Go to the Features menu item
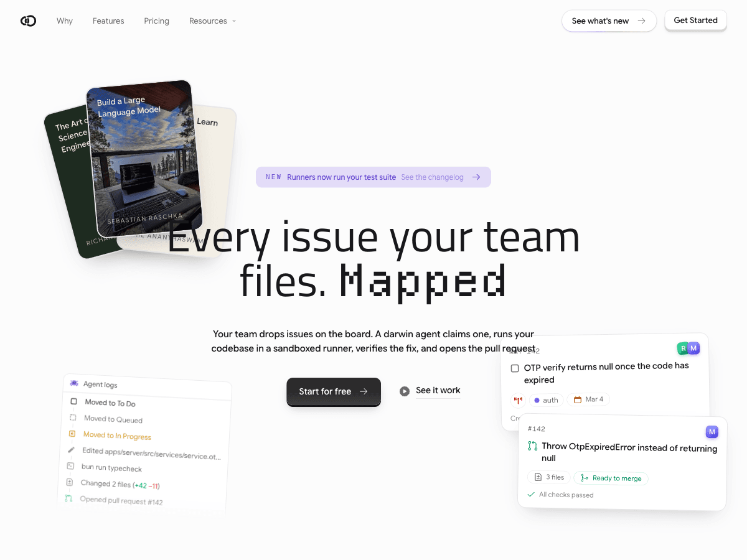 [x=108, y=21]
